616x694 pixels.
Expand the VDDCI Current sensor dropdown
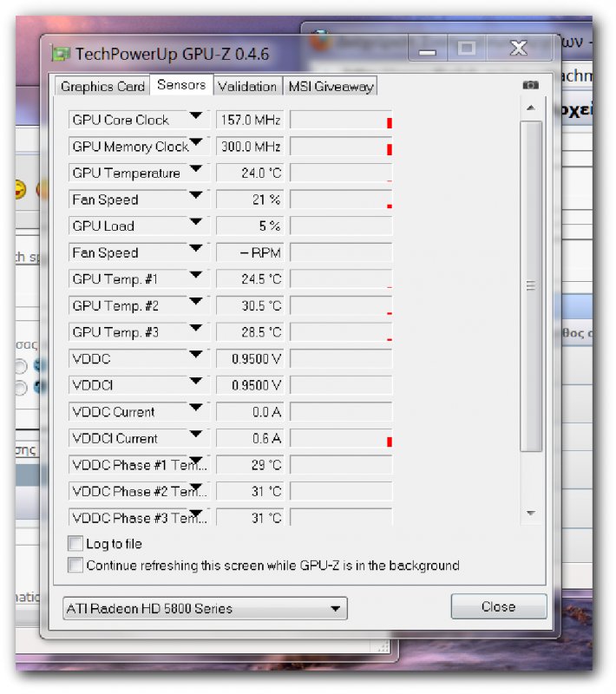195,435
